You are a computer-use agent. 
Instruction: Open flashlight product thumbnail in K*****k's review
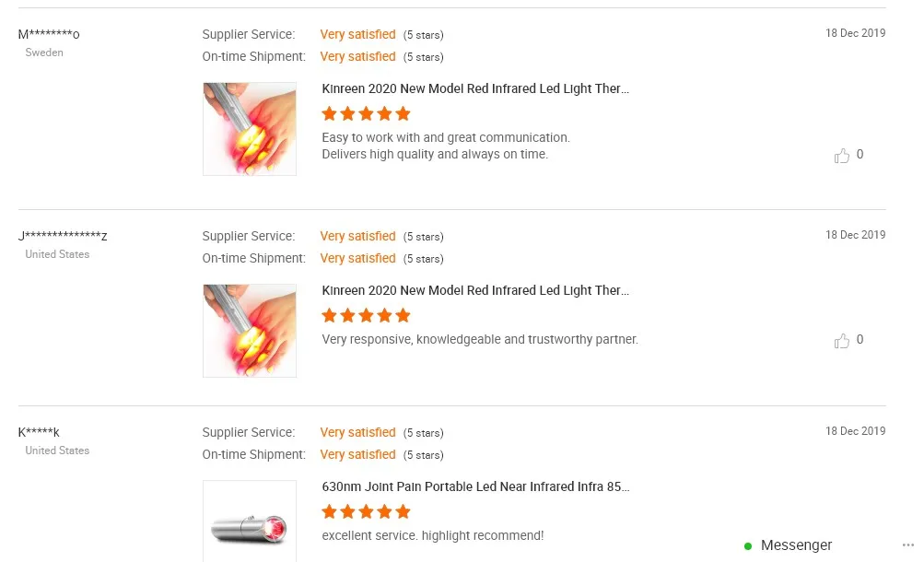point(250,523)
